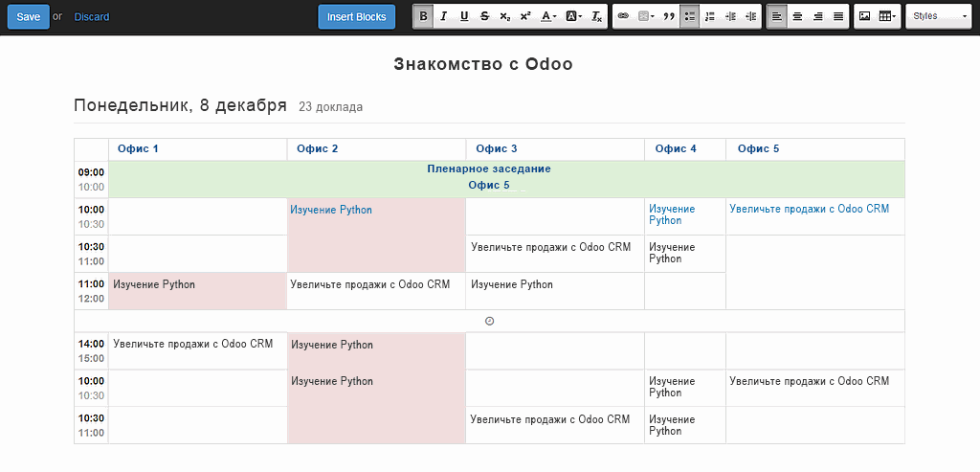The image size is (980, 472).
Task: Insert a hyperlink with link icon
Action: 623,17
